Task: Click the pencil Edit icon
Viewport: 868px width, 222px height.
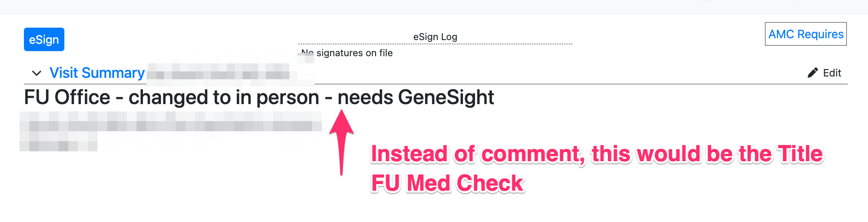Action: pyautogui.click(x=812, y=73)
